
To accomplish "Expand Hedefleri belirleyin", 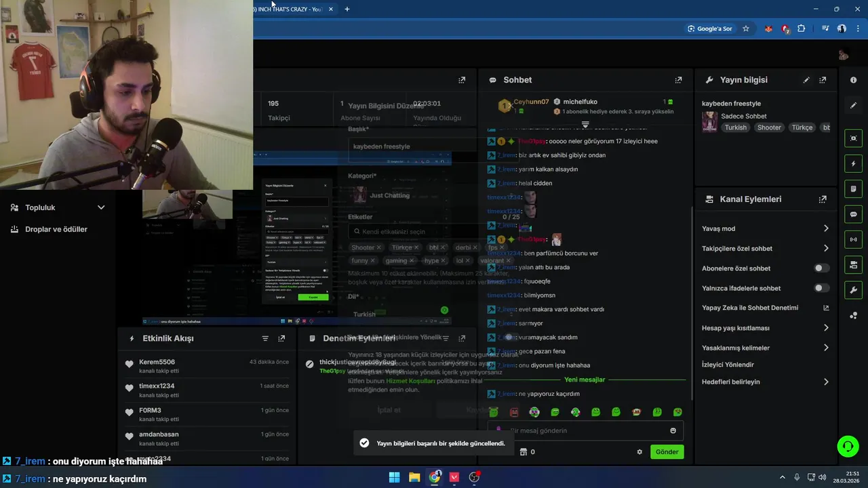I will tap(826, 382).
